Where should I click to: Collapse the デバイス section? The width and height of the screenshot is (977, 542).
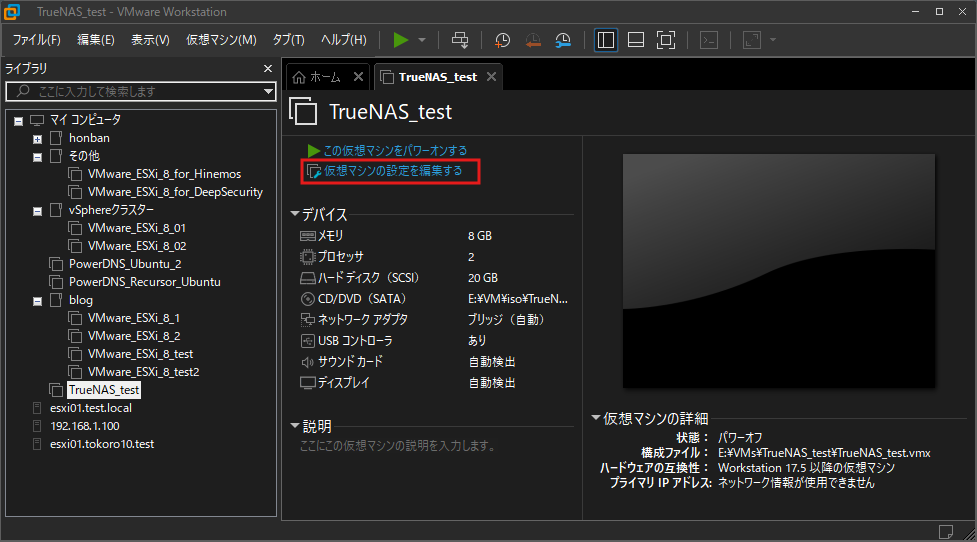(295, 213)
